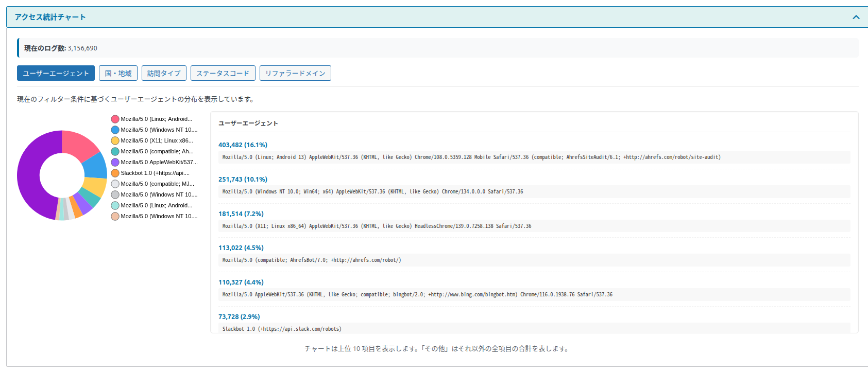This screenshot has width=868, height=373.
Task: Collapse the アクセス統計チャート panel with the chevron
Action: [x=856, y=17]
